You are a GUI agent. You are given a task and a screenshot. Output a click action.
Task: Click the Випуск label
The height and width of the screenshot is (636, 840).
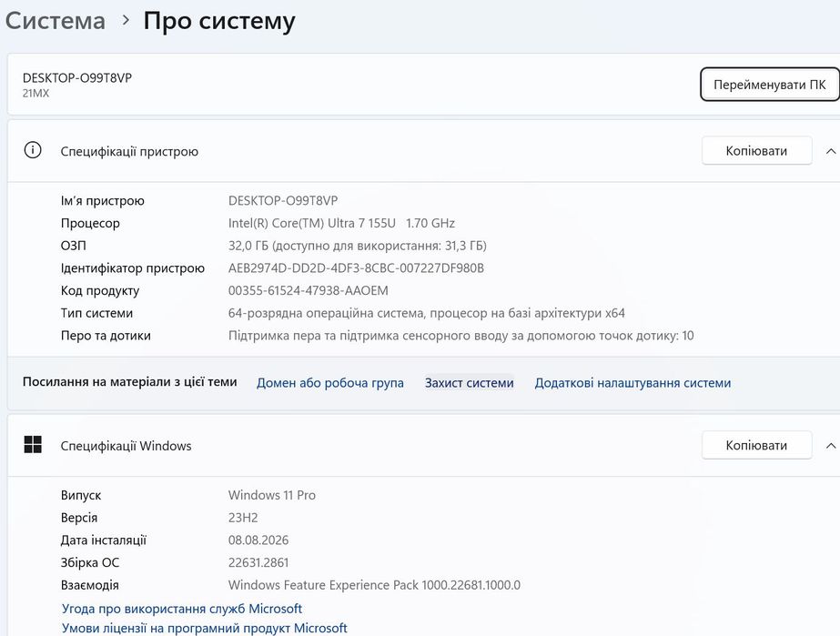coord(80,496)
